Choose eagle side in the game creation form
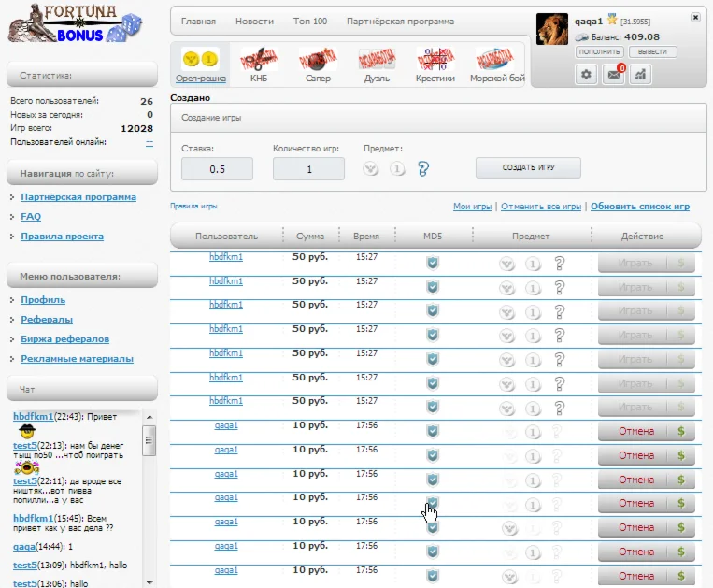The image size is (713, 588). click(371, 169)
